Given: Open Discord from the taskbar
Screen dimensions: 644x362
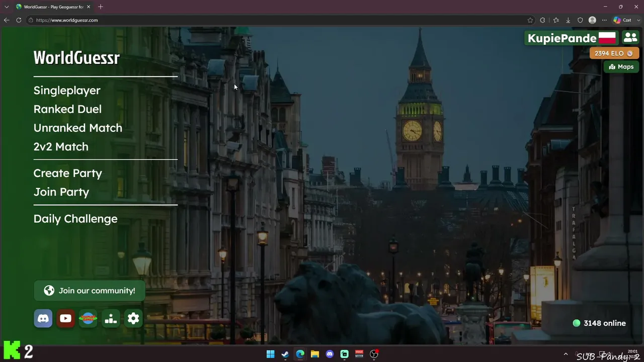Looking at the screenshot, I should coord(330,354).
